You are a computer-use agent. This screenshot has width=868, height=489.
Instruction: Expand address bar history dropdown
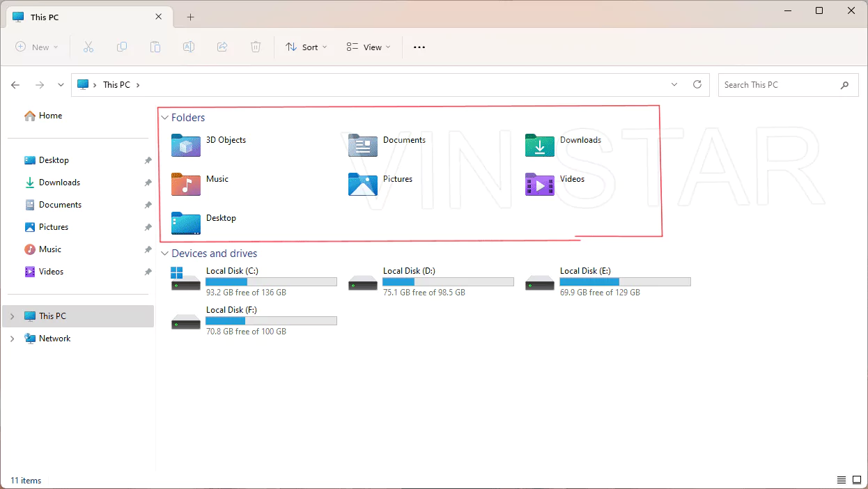pyautogui.click(x=674, y=84)
